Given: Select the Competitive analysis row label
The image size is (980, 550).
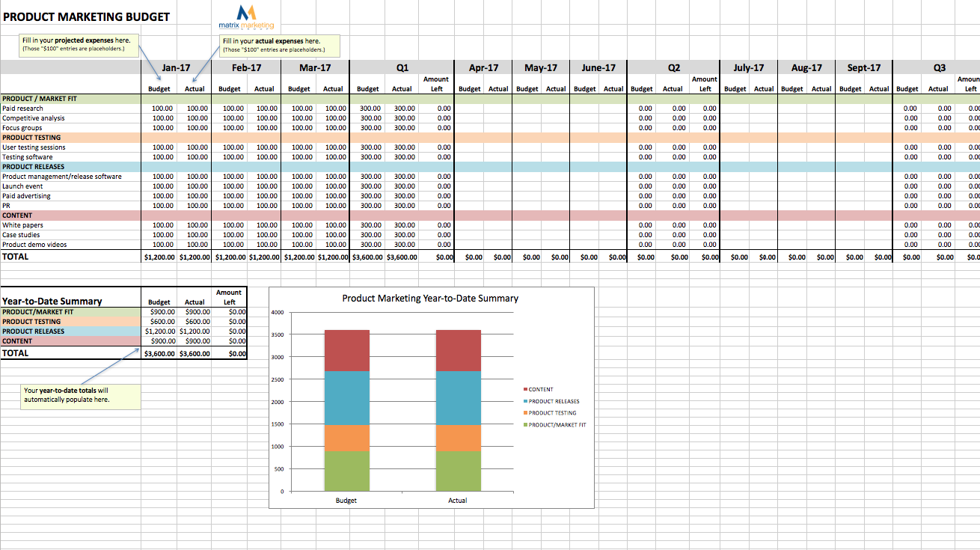Looking at the screenshot, I should pyautogui.click(x=33, y=118).
